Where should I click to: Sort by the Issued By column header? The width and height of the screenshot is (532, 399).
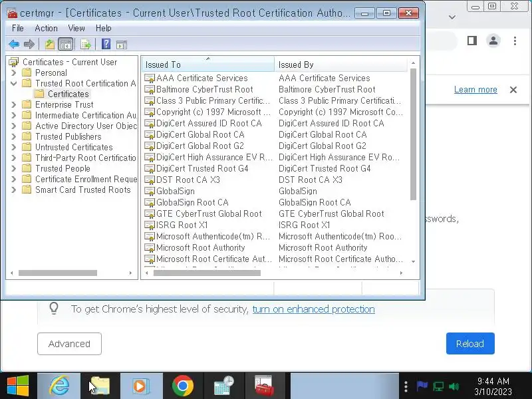coord(340,65)
